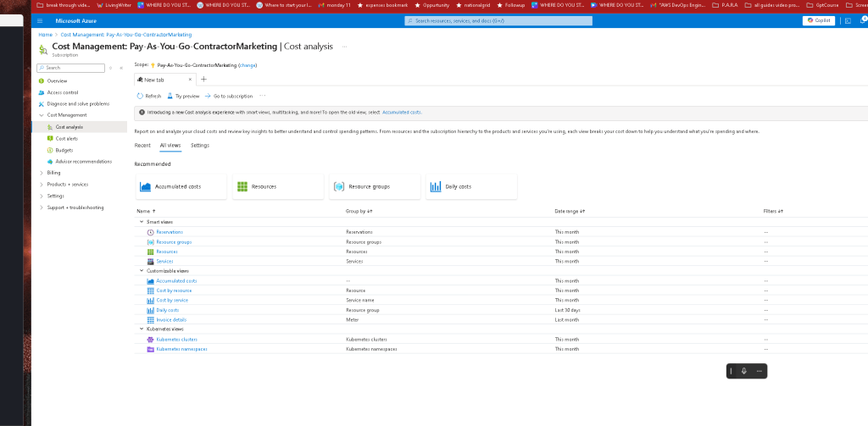Open the Daily costs customizable view link
Viewport: 868px width, 426px height.
click(x=168, y=310)
